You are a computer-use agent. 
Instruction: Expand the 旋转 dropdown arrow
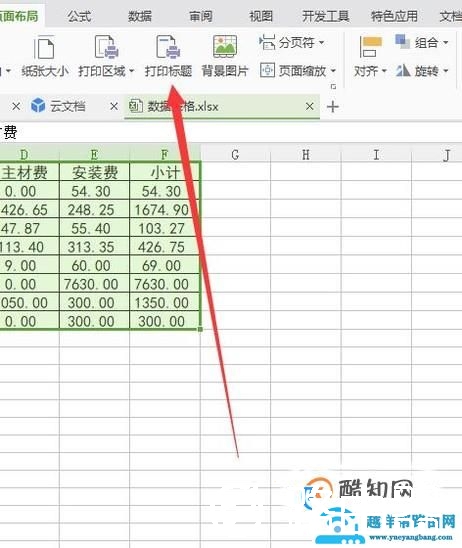click(x=446, y=71)
